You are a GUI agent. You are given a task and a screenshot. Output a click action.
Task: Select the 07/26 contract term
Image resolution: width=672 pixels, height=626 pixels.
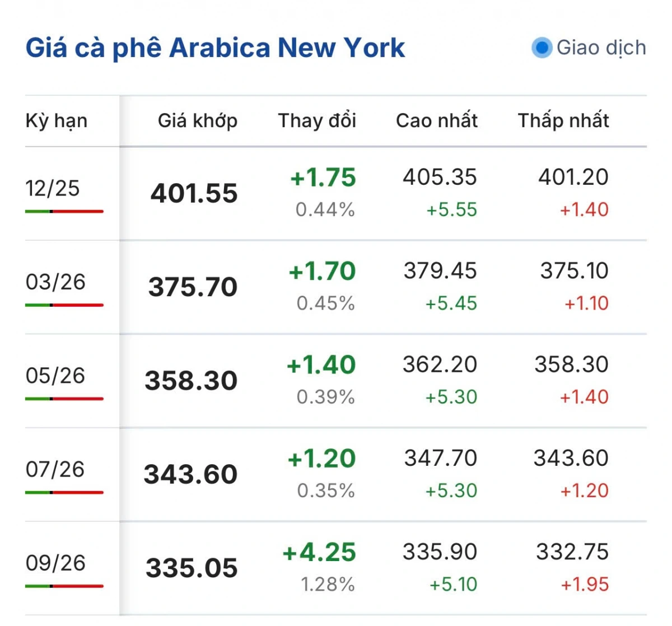click(55, 469)
